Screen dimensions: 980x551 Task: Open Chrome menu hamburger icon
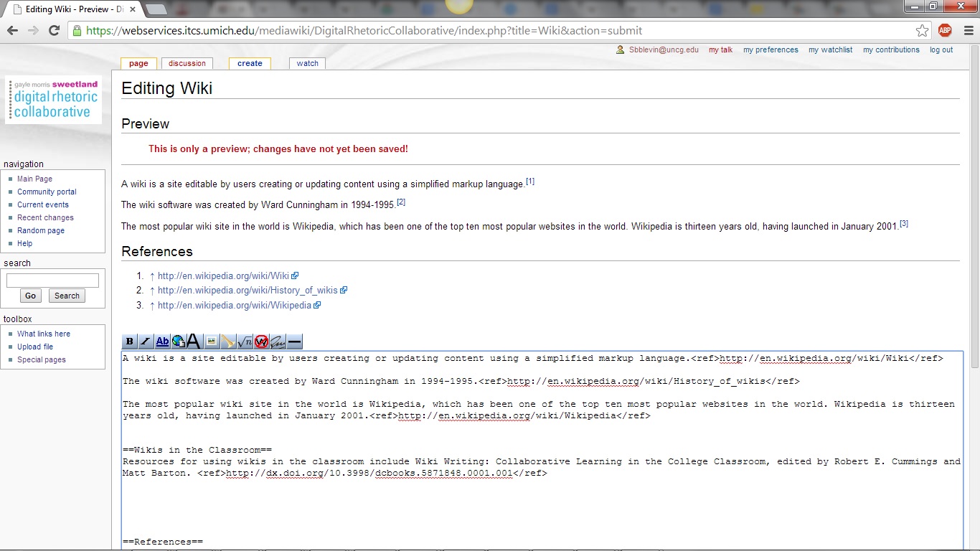pos(969,30)
